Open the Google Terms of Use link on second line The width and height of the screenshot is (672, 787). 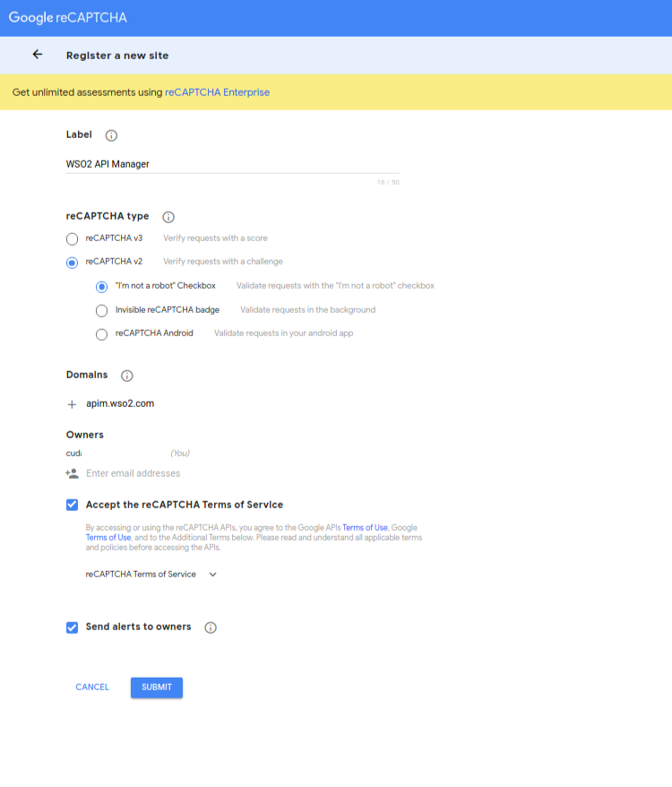108,538
